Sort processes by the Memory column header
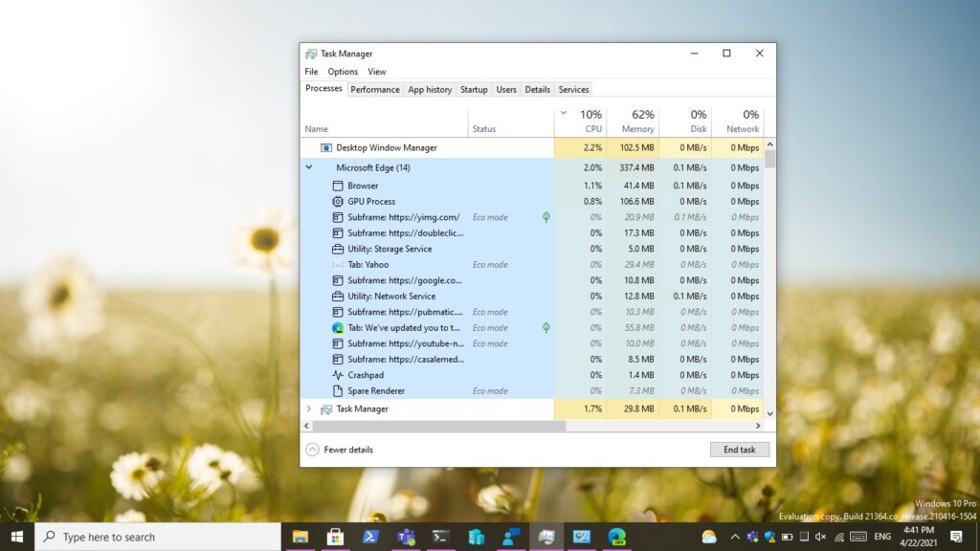 click(x=636, y=121)
